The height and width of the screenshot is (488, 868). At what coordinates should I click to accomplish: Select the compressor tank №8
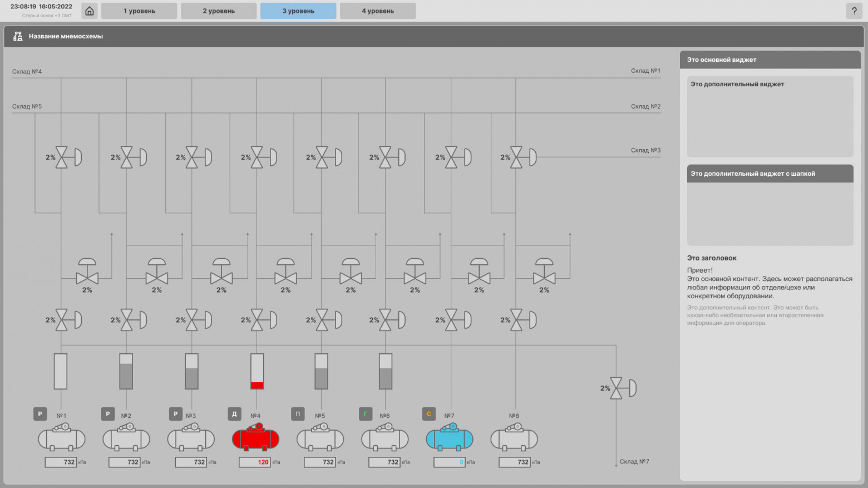[x=514, y=437]
